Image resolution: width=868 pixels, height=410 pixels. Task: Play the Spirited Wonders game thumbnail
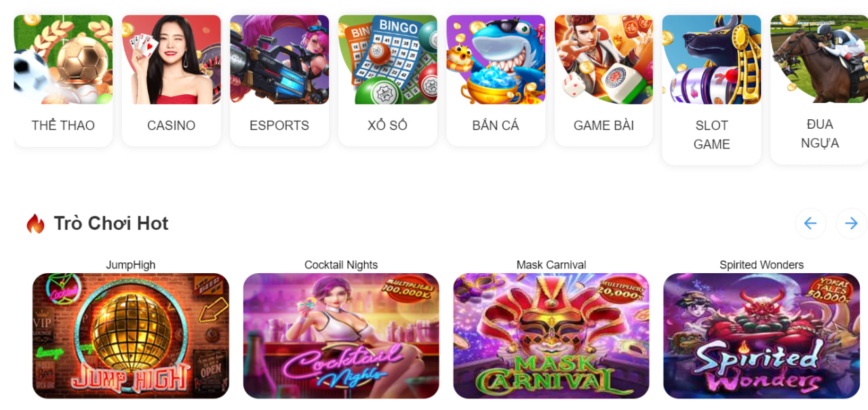(x=762, y=335)
